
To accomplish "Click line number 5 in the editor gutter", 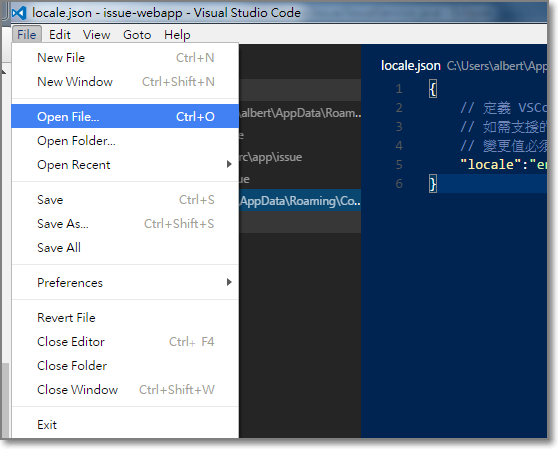I will click(399, 164).
